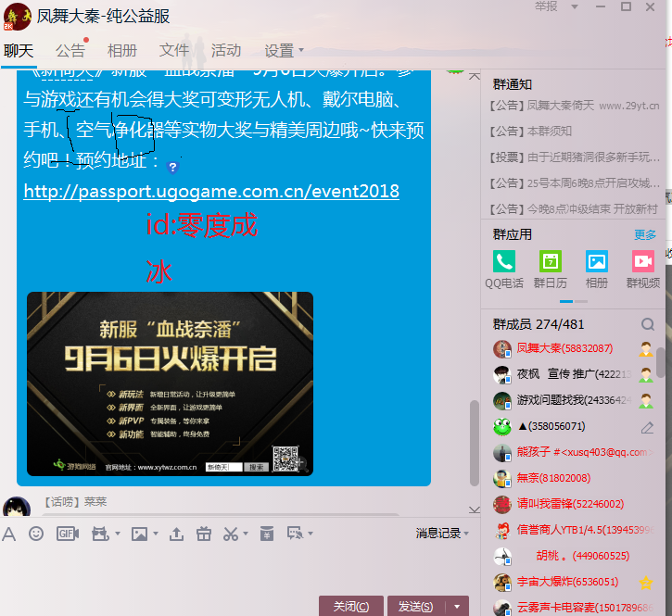The height and width of the screenshot is (616, 672).
Task: Click the edit pencil next to ▲(358056071)
Action: [647, 427]
